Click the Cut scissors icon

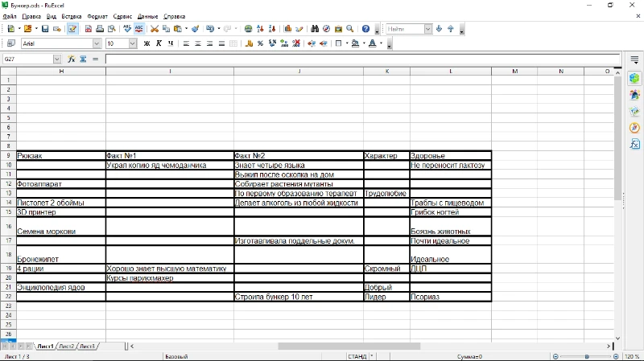coord(155,29)
